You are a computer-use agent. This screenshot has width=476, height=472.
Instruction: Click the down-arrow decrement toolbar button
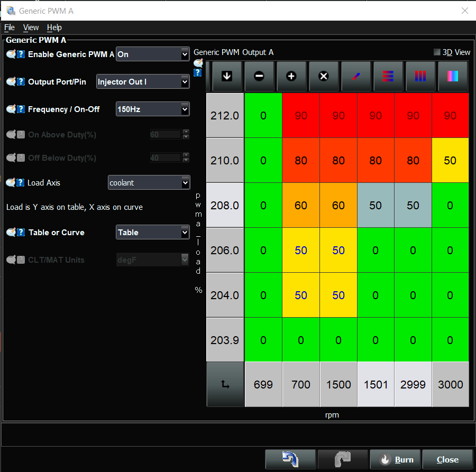[227, 76]
